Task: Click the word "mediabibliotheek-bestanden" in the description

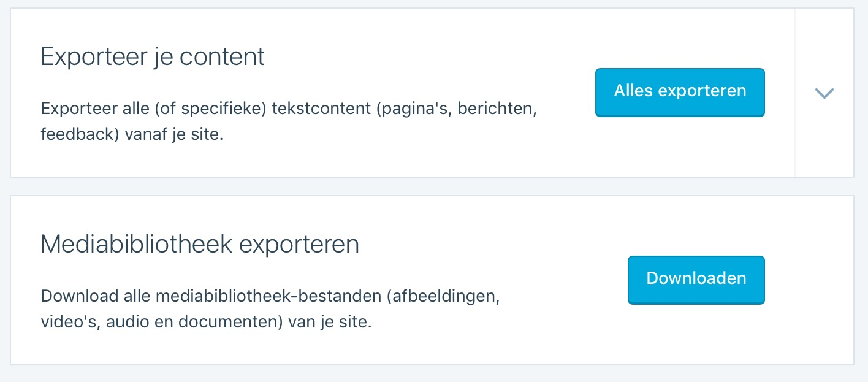Action: tap(268, 297)
